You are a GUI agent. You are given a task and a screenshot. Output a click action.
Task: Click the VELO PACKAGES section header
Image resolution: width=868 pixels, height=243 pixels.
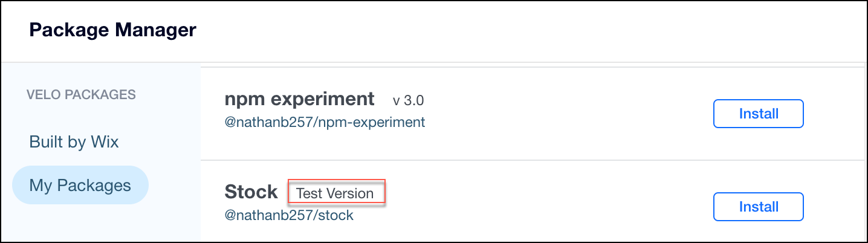pos(81,95)
